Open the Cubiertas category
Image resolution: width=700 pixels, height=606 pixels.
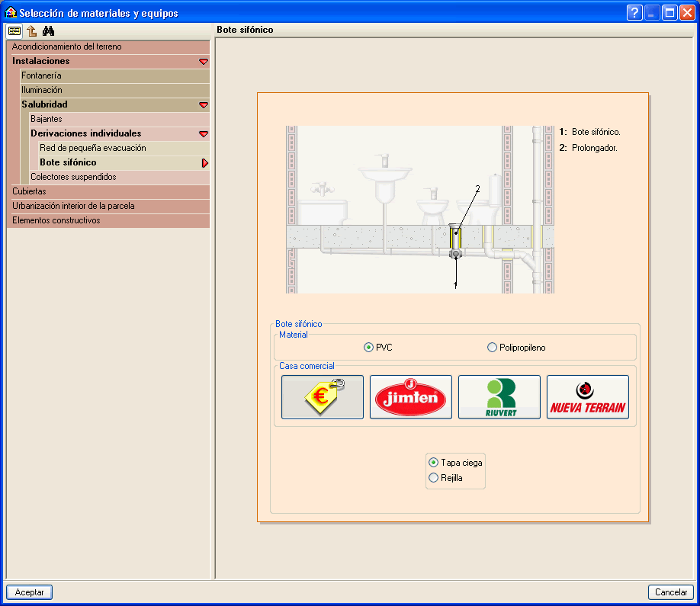108,191
